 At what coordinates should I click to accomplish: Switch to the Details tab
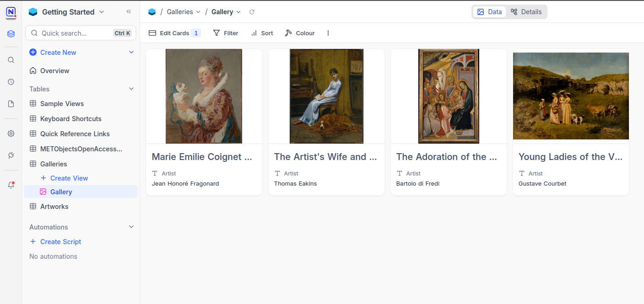[526, 12]
